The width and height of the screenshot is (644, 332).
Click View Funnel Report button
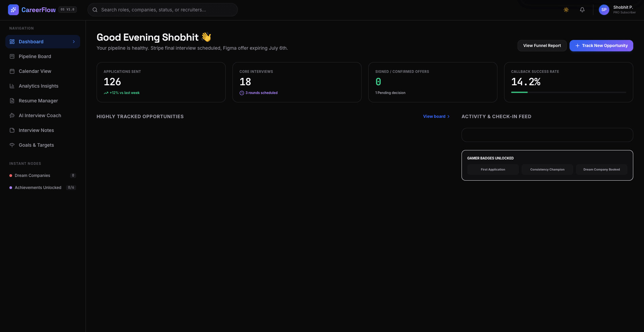tap(542, 46)
